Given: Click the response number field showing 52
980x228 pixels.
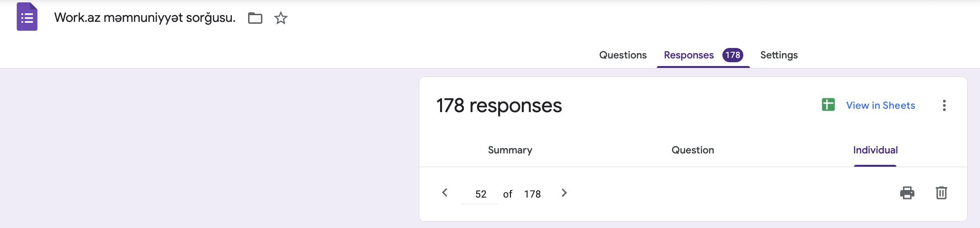Looking at the screenshot, I should click(x=480, y=194).
